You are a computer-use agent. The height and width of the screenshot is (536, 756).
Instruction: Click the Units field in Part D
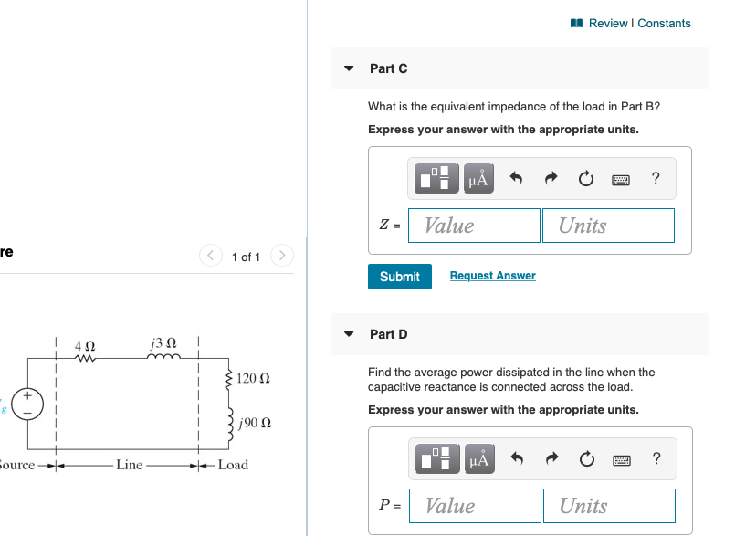click(609, 505)
